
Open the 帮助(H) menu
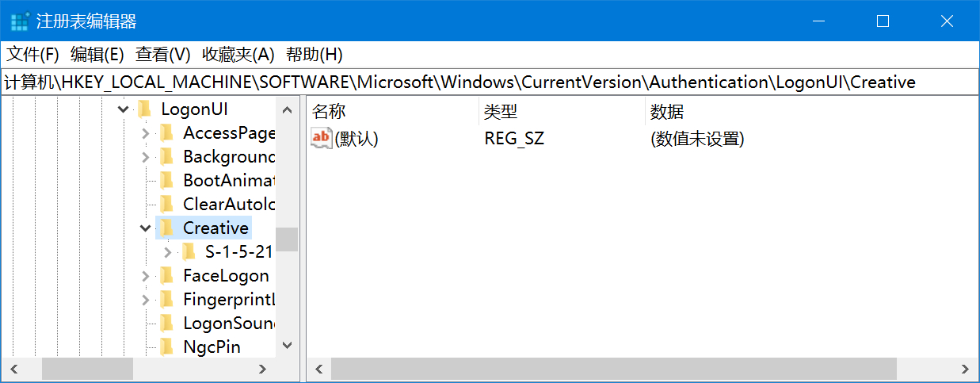pyautogui.click(x=314, y=55)
